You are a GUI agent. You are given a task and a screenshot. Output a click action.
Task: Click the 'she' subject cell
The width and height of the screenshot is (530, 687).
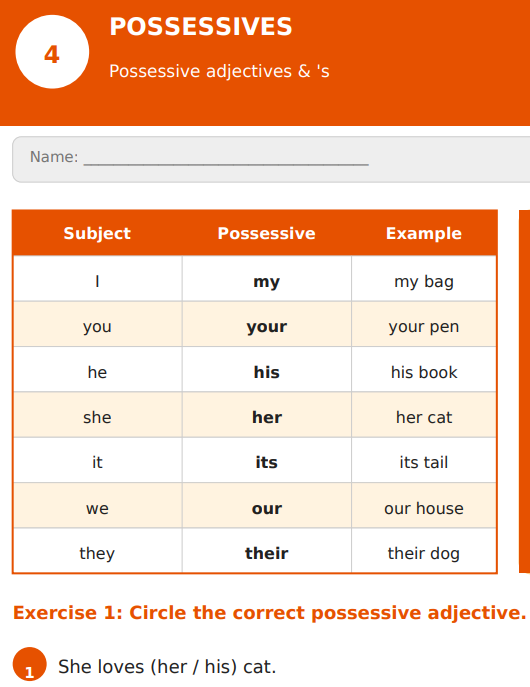click(97, 415)
